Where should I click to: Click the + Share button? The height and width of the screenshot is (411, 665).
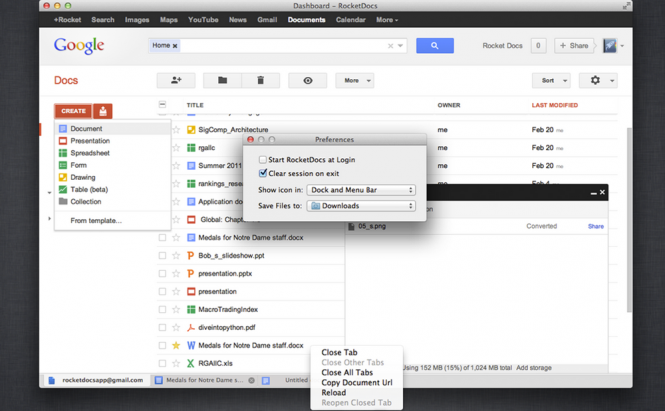[574, 45]
